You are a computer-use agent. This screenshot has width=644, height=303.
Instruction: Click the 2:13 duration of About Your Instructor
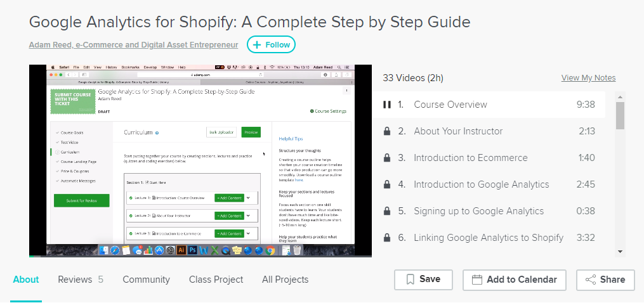click(587, 131)
